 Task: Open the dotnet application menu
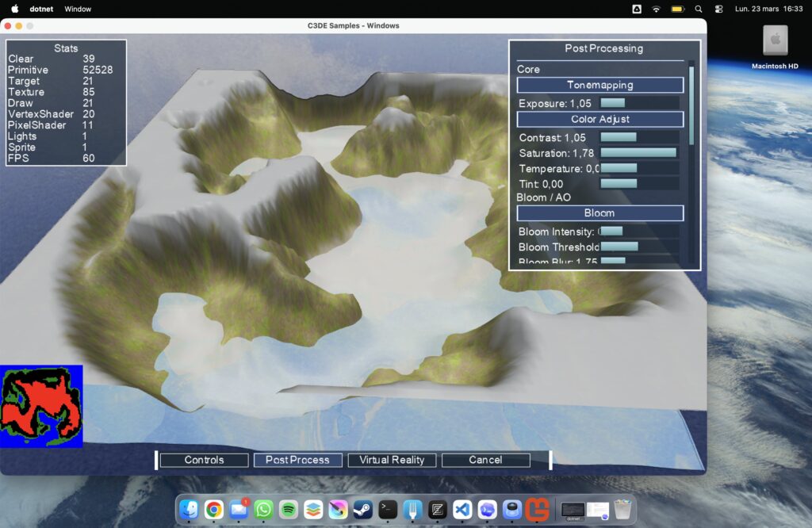point(41,9)
